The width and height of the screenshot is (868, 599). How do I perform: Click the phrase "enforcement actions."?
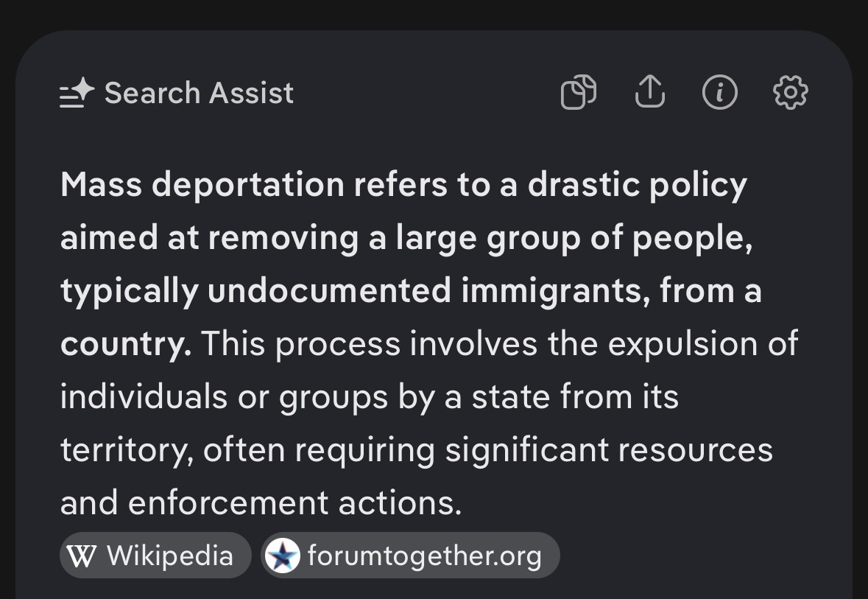294,504
